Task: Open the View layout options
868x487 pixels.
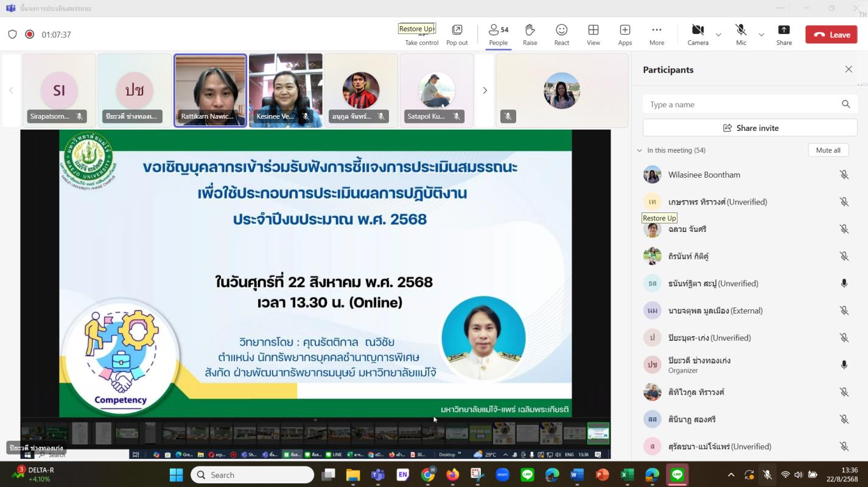Action: pyautogui.click(x=593, y=34)
